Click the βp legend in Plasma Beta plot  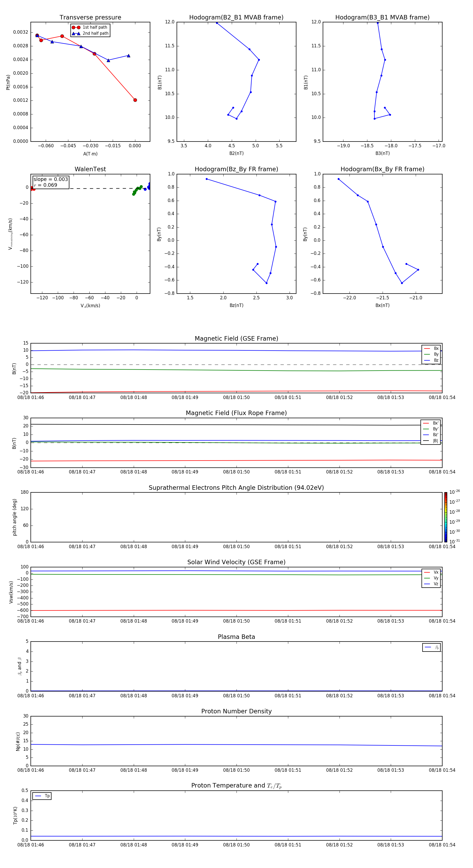click(x=431, y=647)
